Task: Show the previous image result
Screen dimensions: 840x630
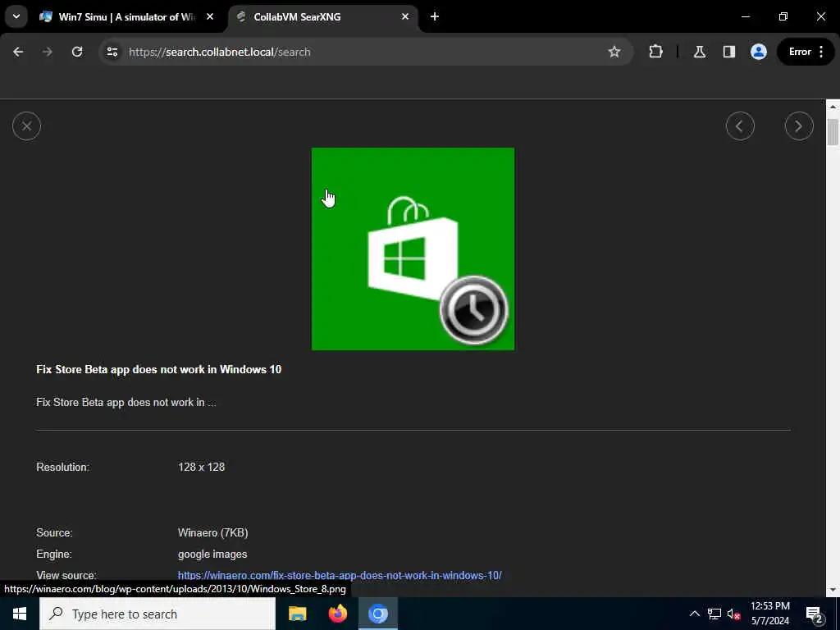Action: point(740,126)
